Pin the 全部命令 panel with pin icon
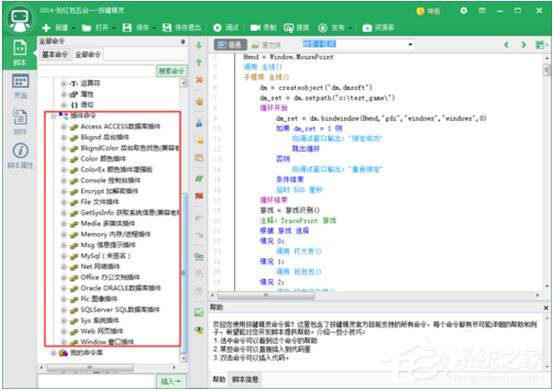 183,41
